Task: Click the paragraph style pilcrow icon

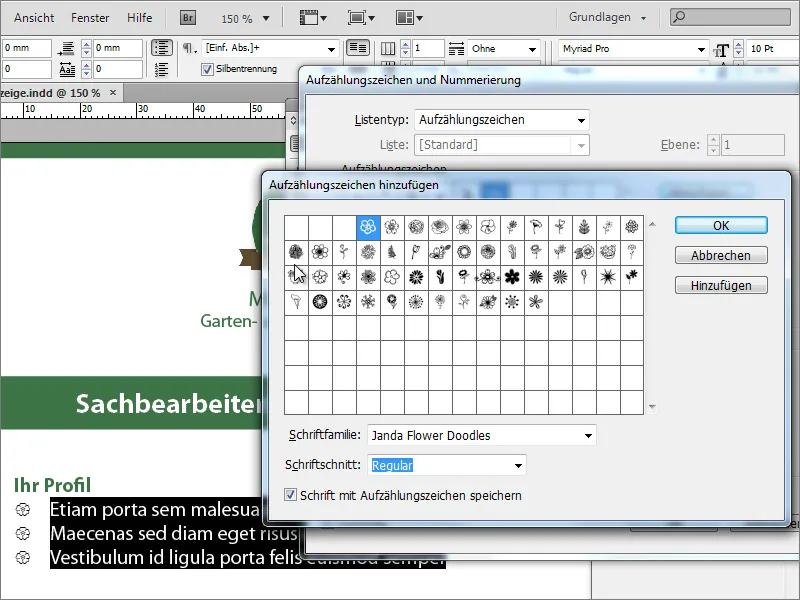Action: click(x=189, y=48)
